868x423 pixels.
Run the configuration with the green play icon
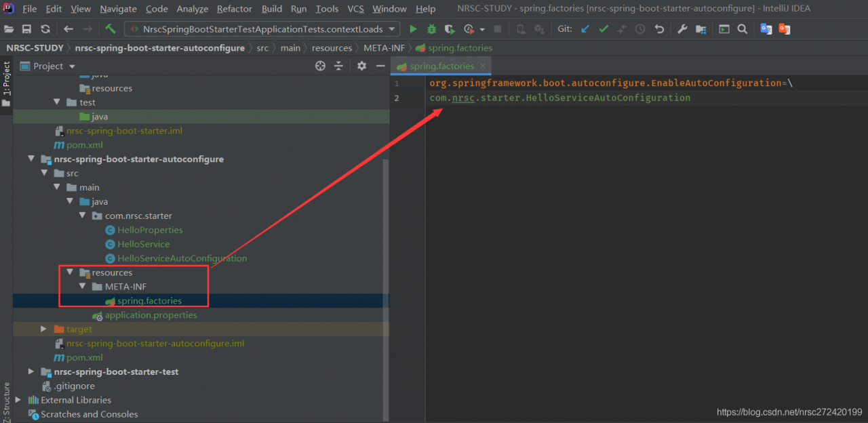click(413, 29)
